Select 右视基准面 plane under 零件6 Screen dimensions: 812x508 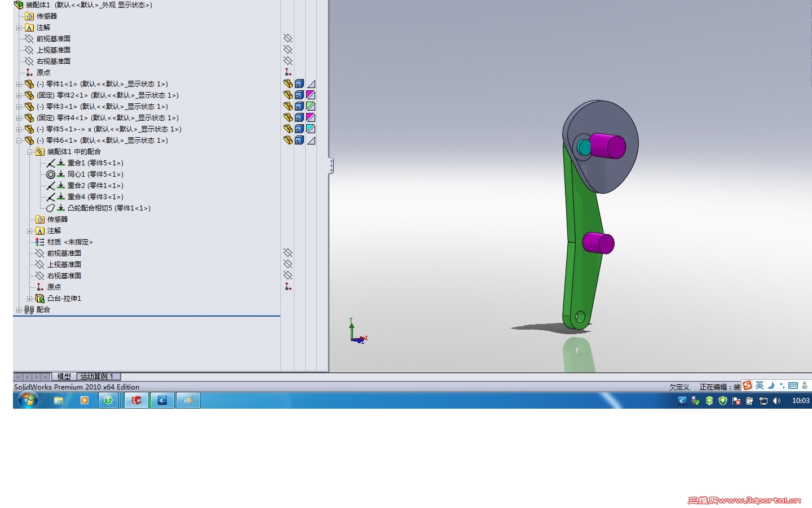[x=64, y=276]
